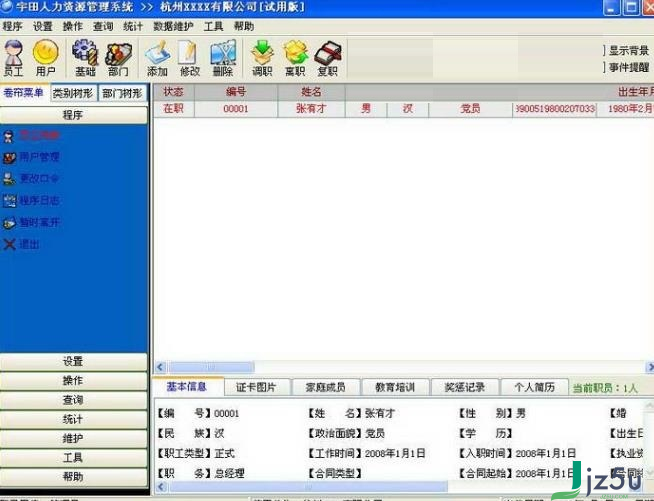Viewport: 654px width, 501px height.
Task: Click the 1980年2月 birth date cell
Action: [x=626, y=109]
